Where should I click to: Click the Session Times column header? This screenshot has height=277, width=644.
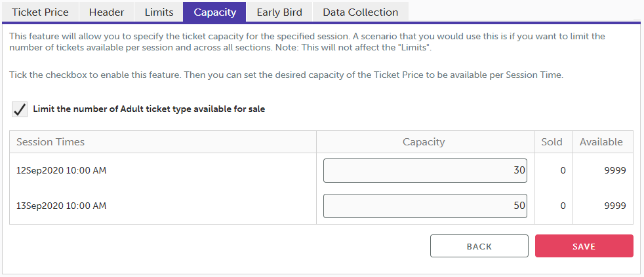click(x=50, y=142)
